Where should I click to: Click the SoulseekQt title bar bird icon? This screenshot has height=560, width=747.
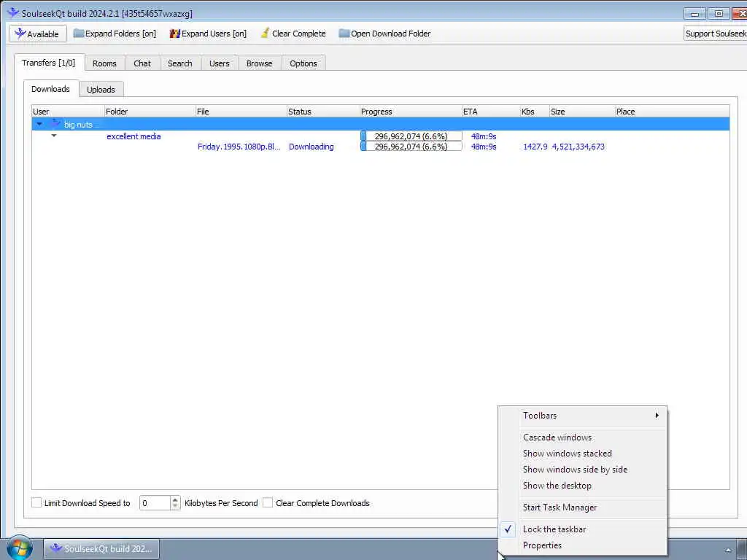(13, 13)
